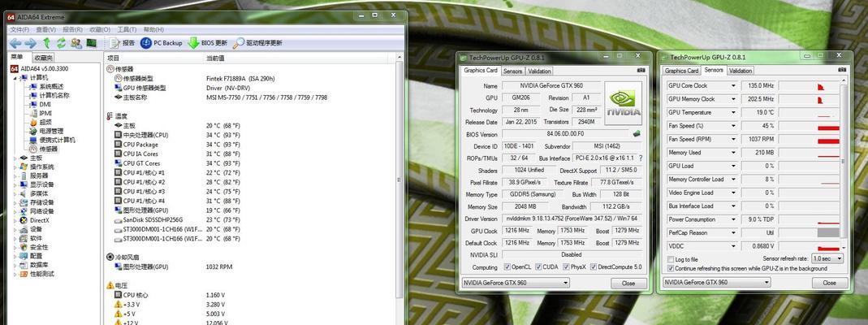Click the green monitor graph icon in AIDA64 toolbar
Screen dimensions: 868x325
click(x=91, y=43)
